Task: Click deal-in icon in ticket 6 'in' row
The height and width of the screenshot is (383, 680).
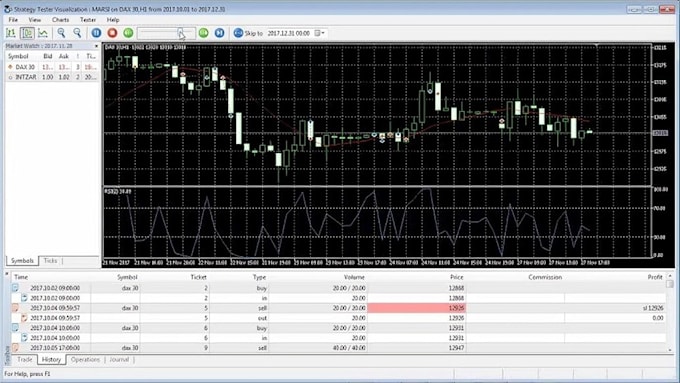Action: click(x=24, y=338)
